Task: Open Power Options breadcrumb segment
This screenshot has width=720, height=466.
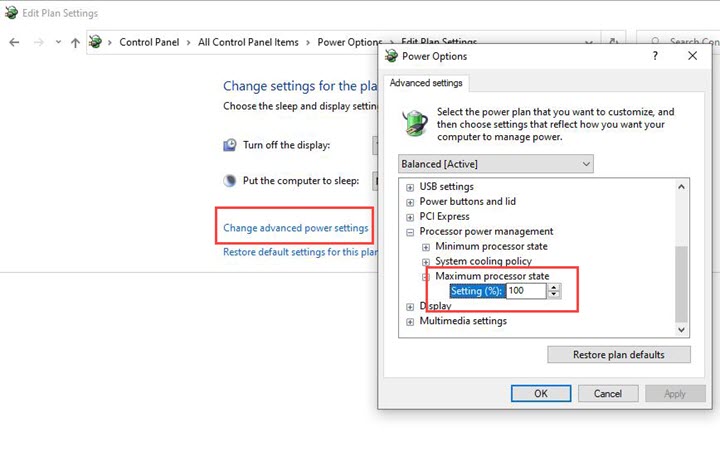Action: [x=348, y=42]
